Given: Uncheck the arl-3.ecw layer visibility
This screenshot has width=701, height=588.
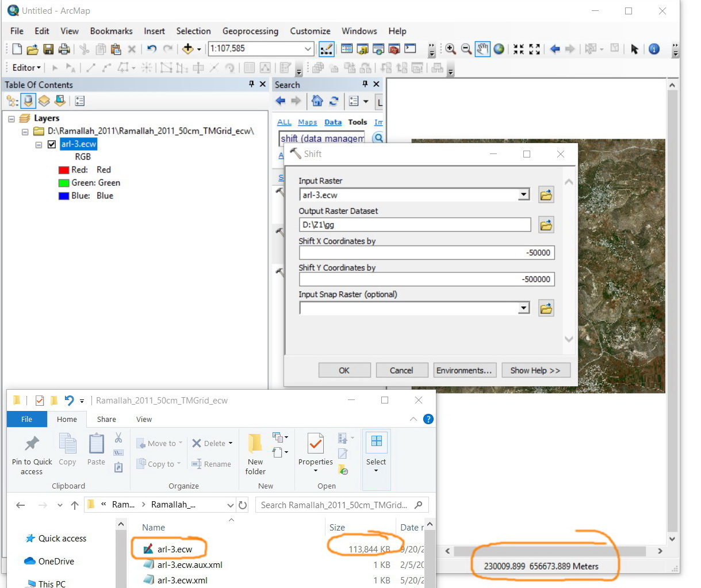Looking at the screenshot, I should tap(52, 144).
